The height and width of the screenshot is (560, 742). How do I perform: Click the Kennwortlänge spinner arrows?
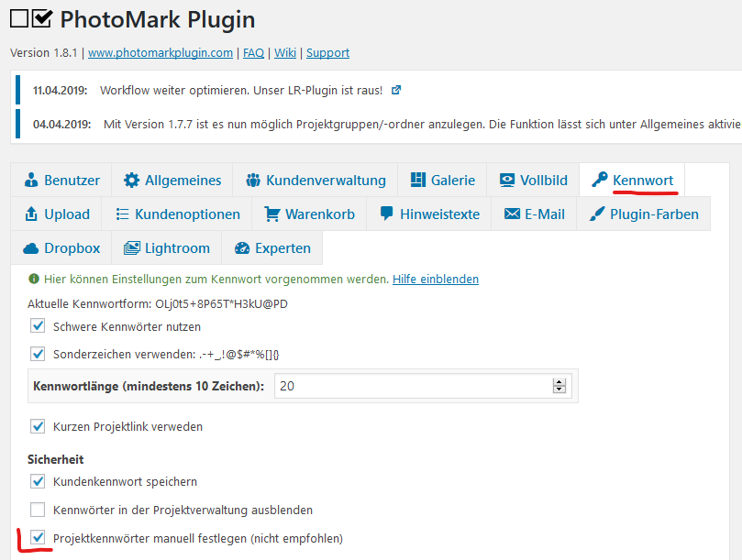pyautogui.click(x=559, y=387)
